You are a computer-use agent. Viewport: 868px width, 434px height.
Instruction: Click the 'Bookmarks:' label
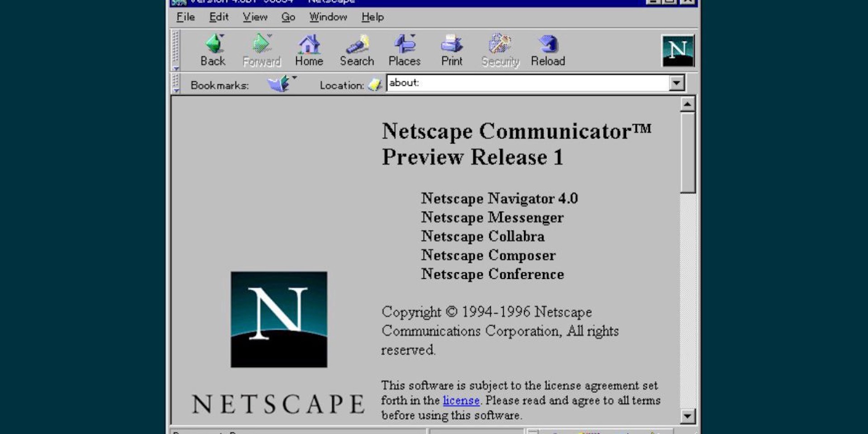tap(220, 85)
